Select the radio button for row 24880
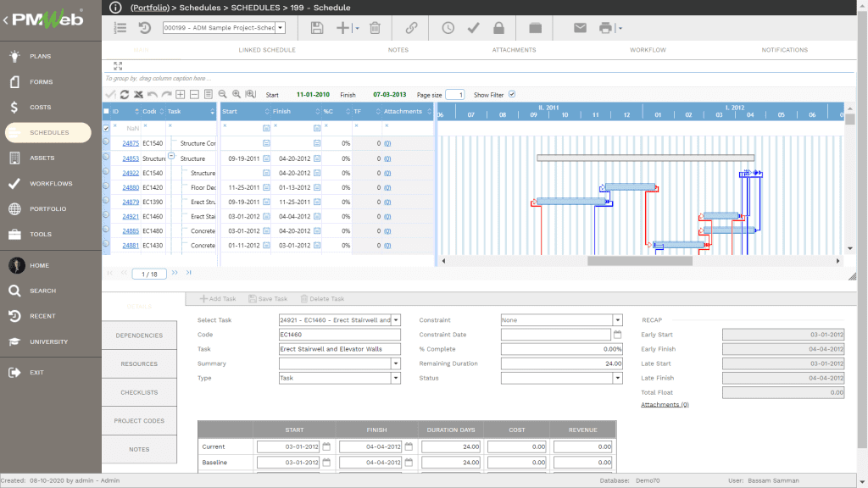The image size is (868, 488). pyautogui.click(x=106, y=186)
